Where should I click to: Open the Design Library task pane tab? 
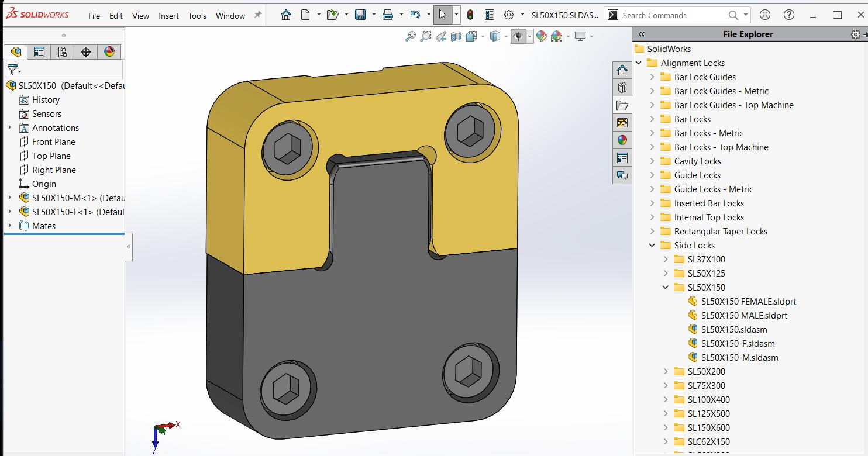point(622,88)
